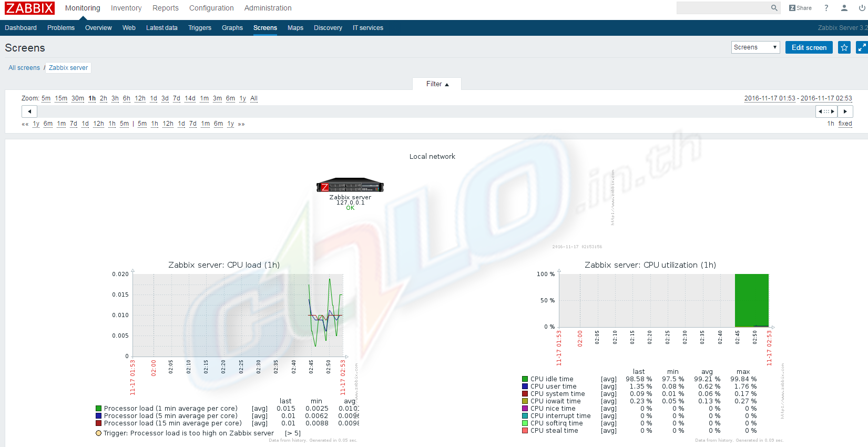Click the 98.58 % last value
The width and height of the screenshot is (868, 447).
639,379
